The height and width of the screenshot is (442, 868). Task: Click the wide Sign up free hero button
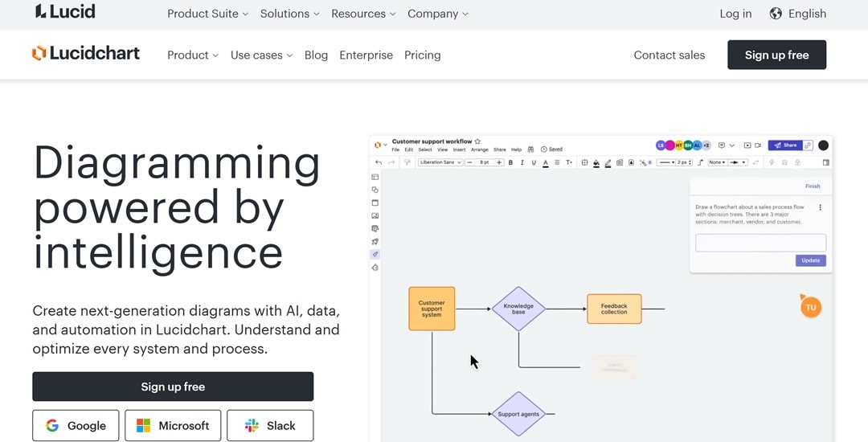pos(173,387)
